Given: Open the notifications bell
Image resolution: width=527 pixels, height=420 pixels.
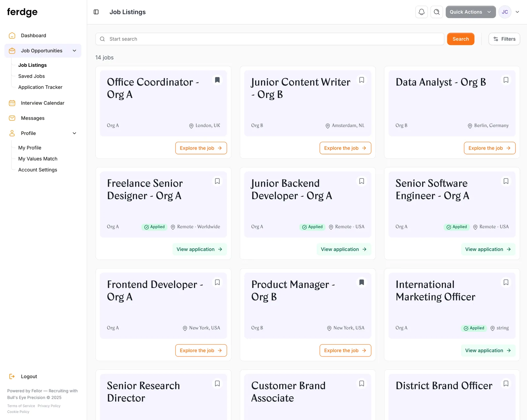Looking at the screenshot, I should (422, 12).
